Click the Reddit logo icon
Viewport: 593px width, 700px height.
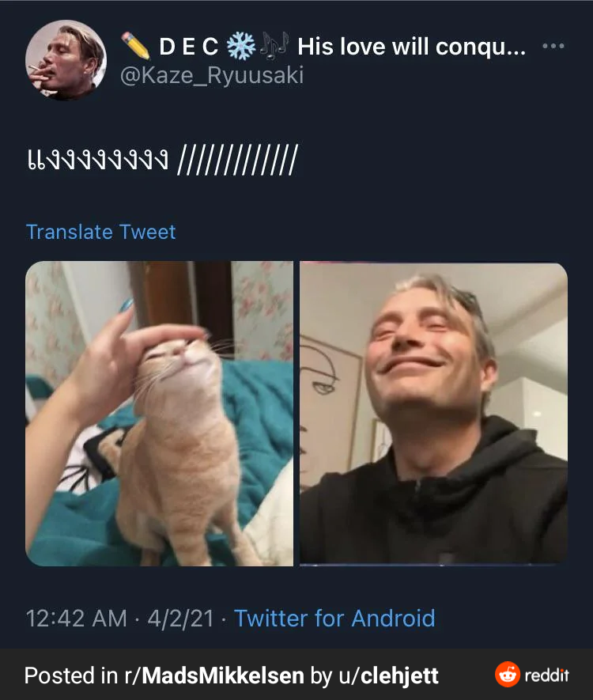(x=508, y=675)
